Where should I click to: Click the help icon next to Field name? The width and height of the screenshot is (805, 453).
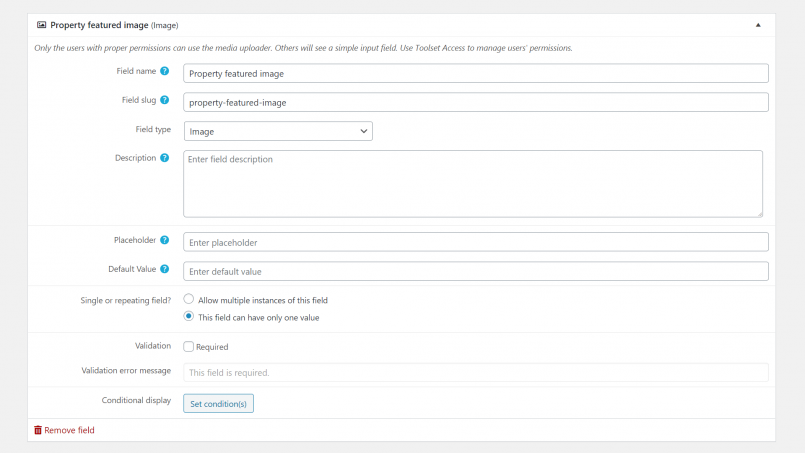[x=164, y=71]
